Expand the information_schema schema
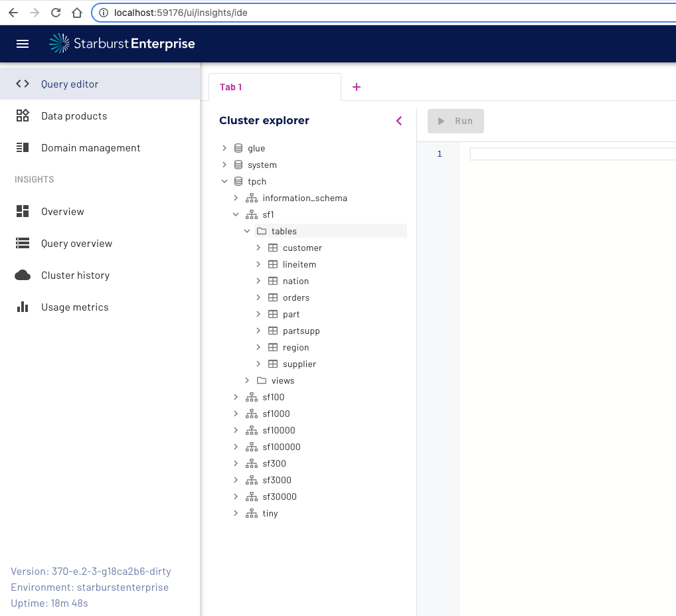Image resolution: width=676 pixels, height=616 pixels. point(235,198)
